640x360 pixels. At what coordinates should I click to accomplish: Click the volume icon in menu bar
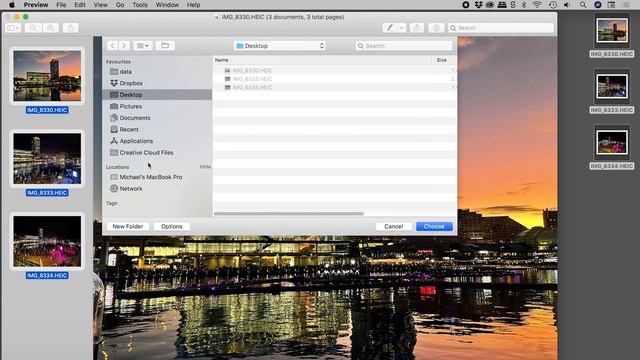[567, 5]
